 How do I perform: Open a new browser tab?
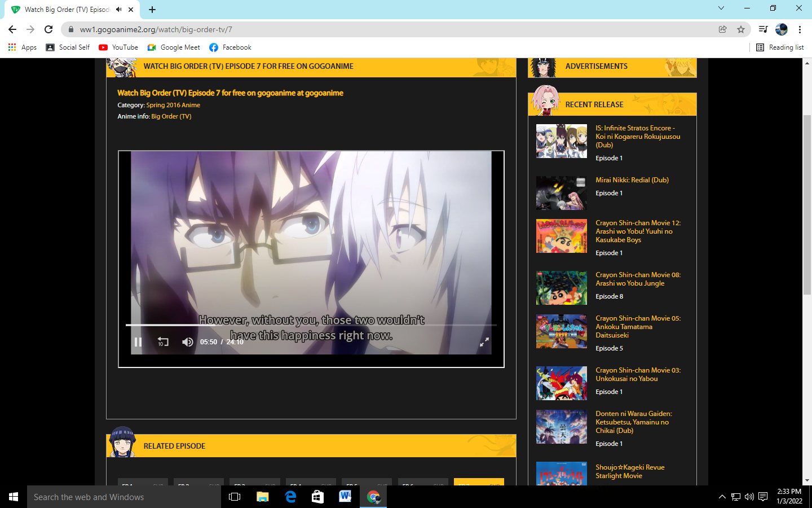coord(152,10)
